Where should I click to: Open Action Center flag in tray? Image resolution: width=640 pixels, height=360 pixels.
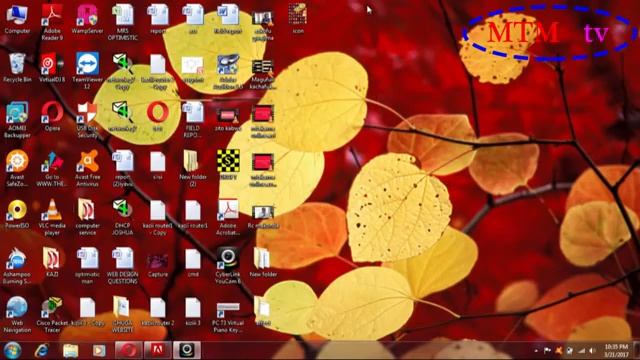coord(547,351)
